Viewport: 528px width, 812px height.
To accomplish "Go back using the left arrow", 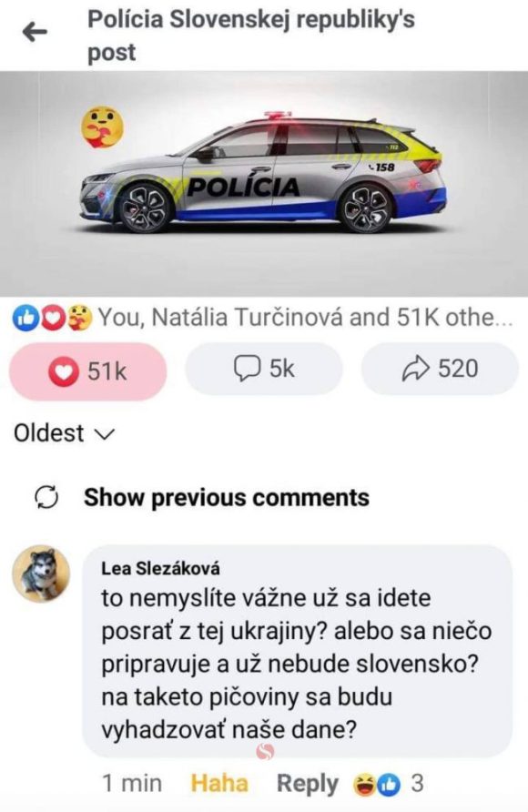I will pos(36,33).
